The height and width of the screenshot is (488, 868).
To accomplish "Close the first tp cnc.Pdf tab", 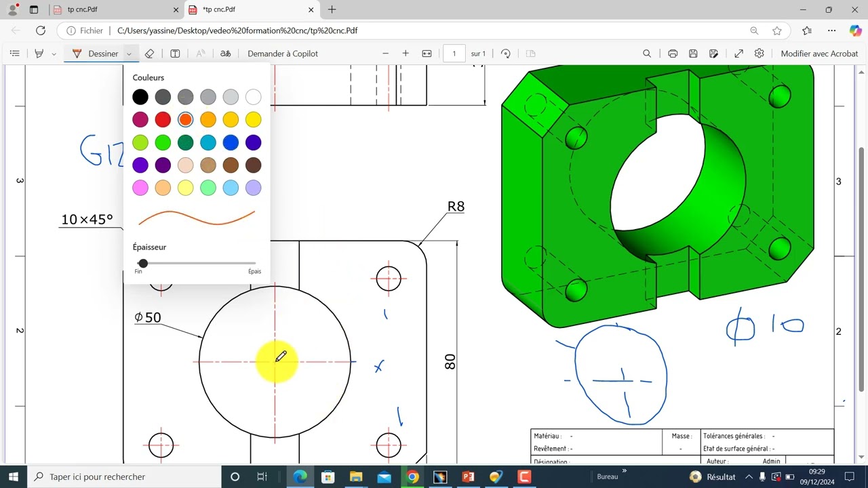I will pyautogui.click(x=176, y=9).
